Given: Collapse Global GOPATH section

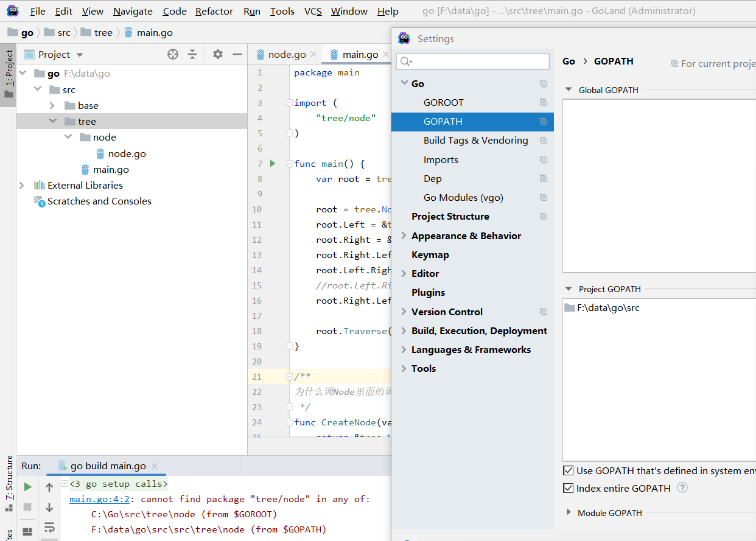Looking at the screenshot, I should pos(569,89).
